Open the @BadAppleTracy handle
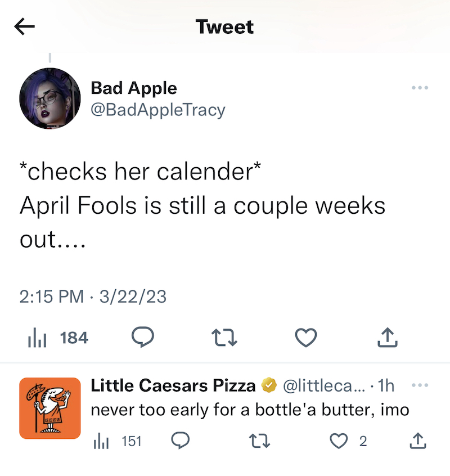This screenshot has height=476, width=450. point(157,109)
